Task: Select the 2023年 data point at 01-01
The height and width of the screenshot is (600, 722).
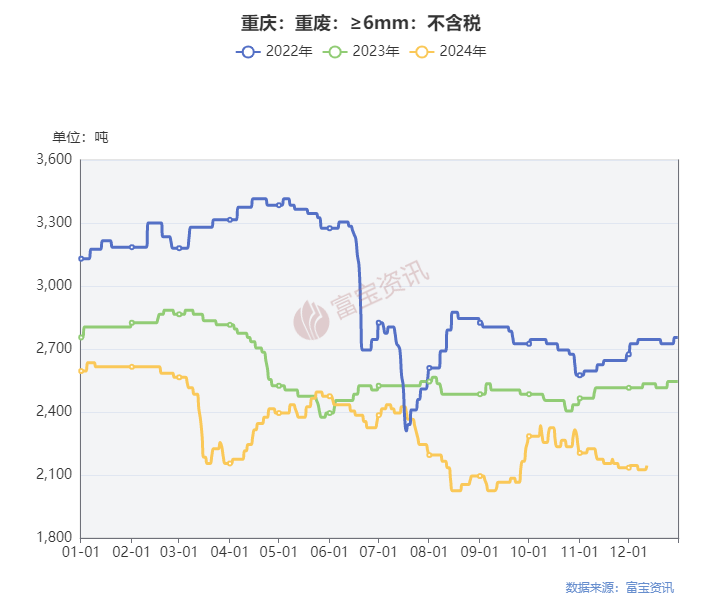Action: pos(81,338)
